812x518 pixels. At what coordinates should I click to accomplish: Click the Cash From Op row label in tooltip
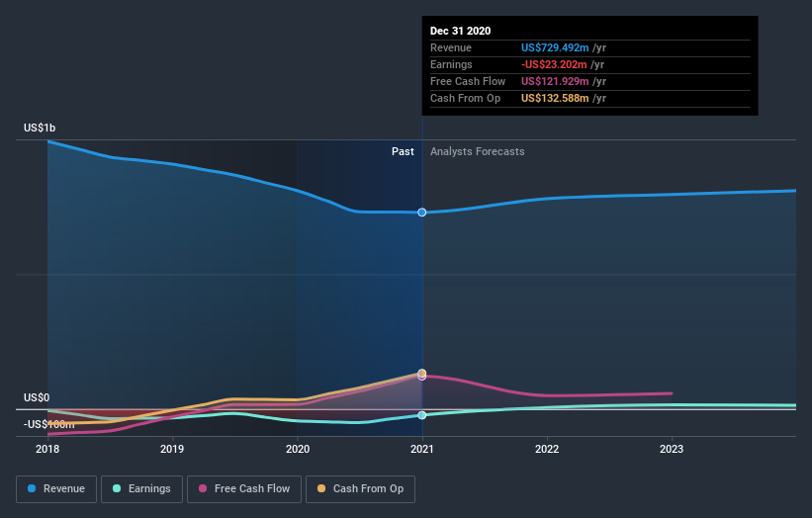[x=465, y=98]
